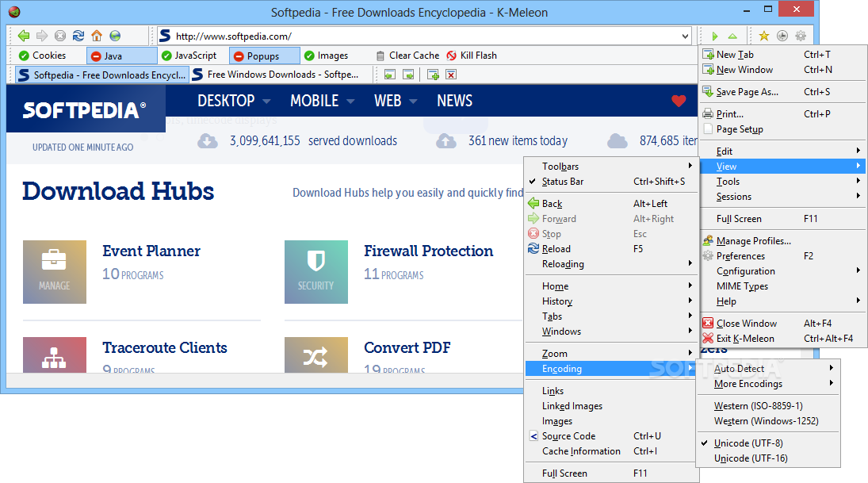Viewport: 868px width, 483px height.
Task: Open the Firewall Protection hub link
Action: coord(429,251)
